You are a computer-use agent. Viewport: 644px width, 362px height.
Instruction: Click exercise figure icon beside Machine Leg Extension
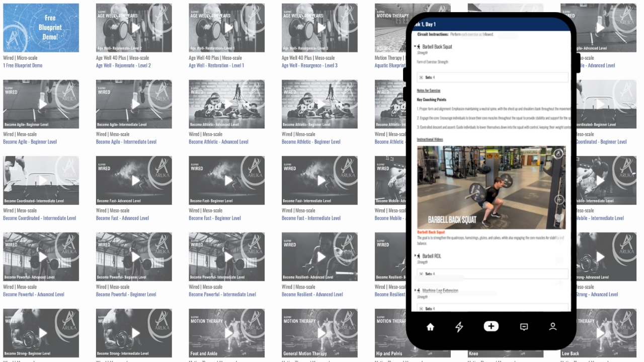[x=418, y=291]
